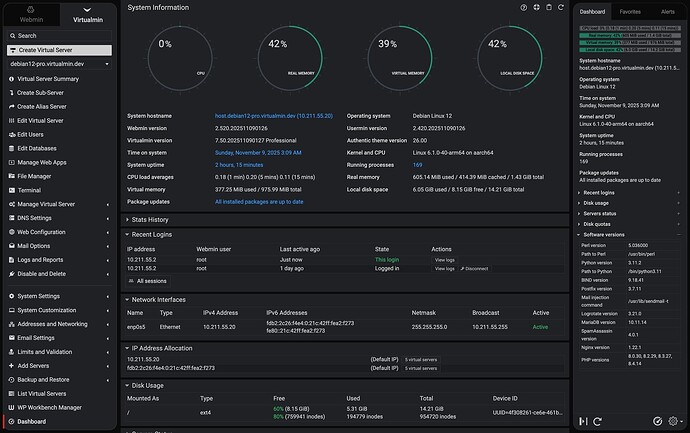The height and width of the screenshot is (433, 690).
Task: Open the debian12-pro.virtualmin.dev domain dropdown
Action: click(x=58, y=62)
